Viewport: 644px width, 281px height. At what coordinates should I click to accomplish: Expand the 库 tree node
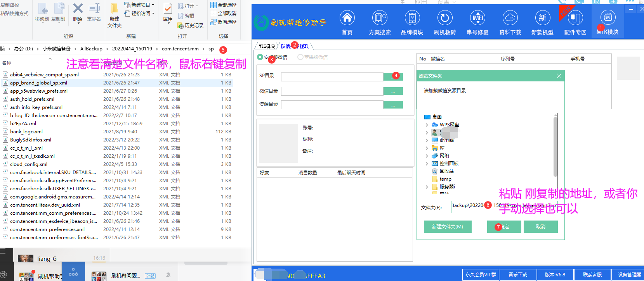[427, 148]
